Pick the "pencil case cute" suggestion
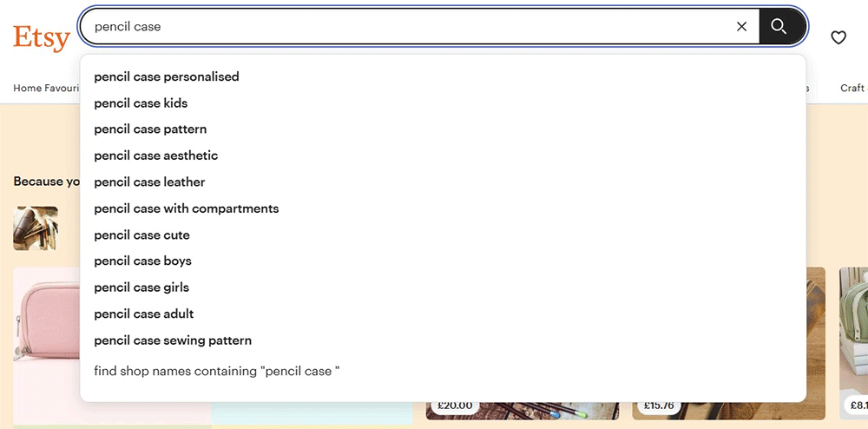This screenshot has height=429, width=868. [141, 235]
